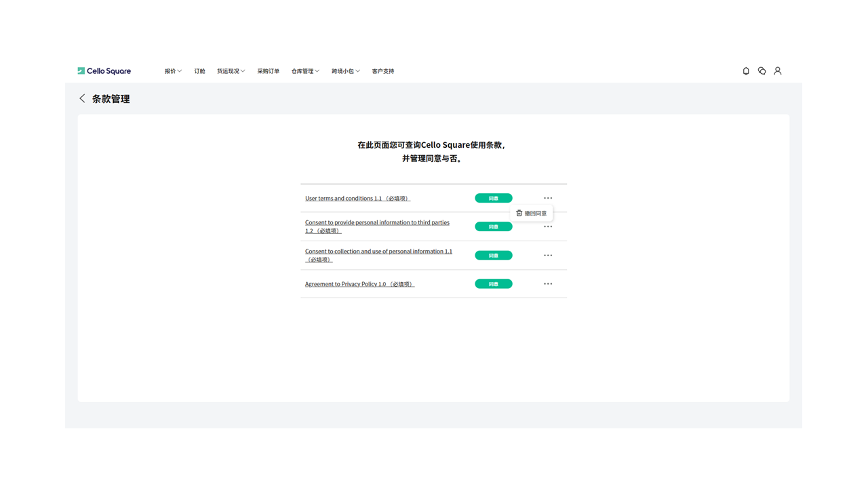Expand the 跨境小包 dropdown menu
The width and height of the screenshot is (868, 488).
[x=345, y=71]
